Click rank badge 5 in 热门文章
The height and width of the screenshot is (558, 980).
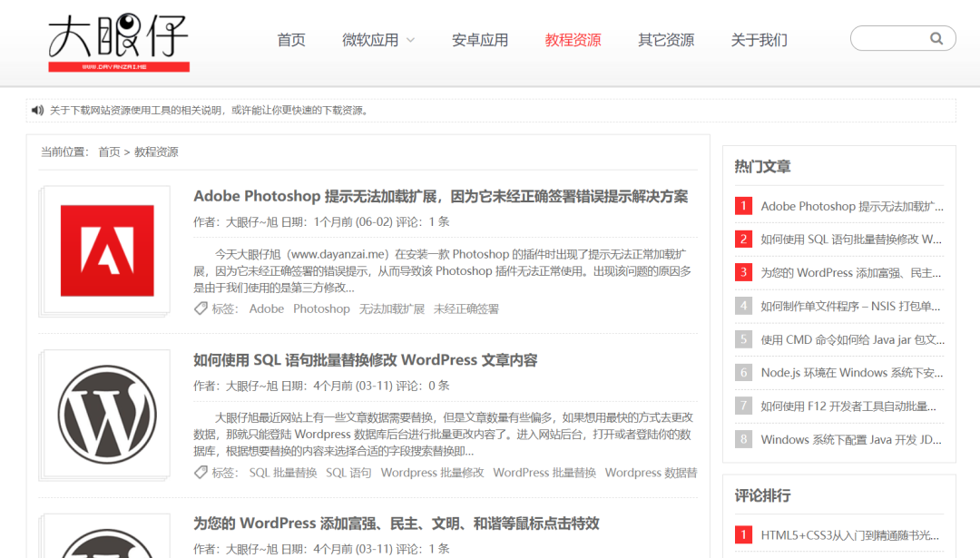point(743,339)
